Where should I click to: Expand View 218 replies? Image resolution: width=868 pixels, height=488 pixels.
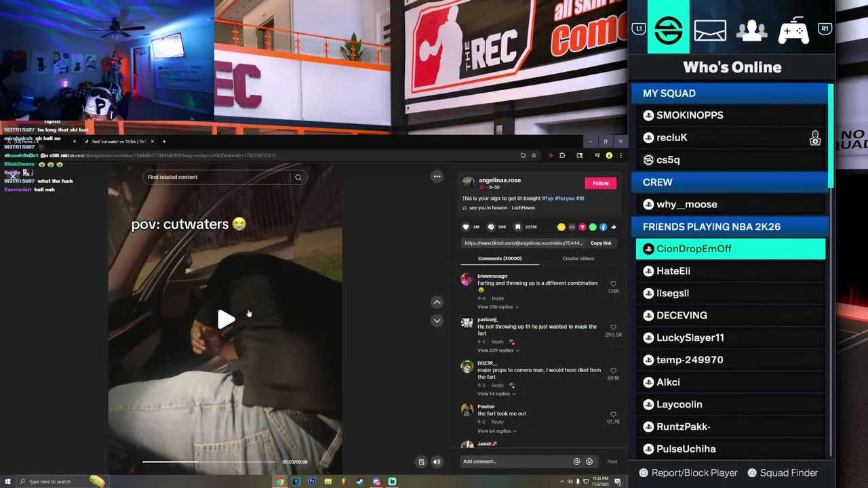[497, 307]
